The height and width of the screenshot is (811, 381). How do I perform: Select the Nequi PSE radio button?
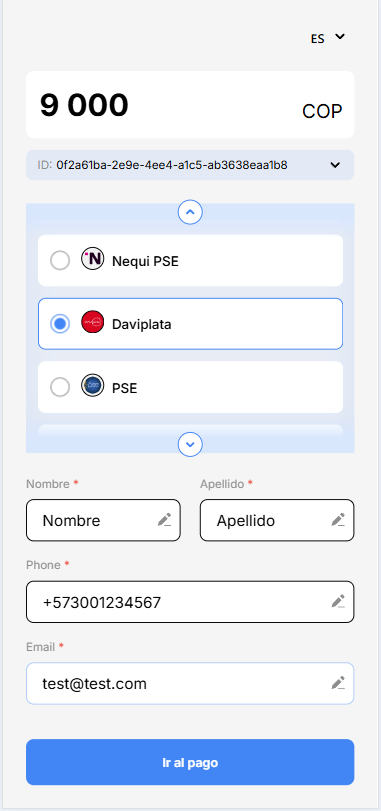click(60, 260)
